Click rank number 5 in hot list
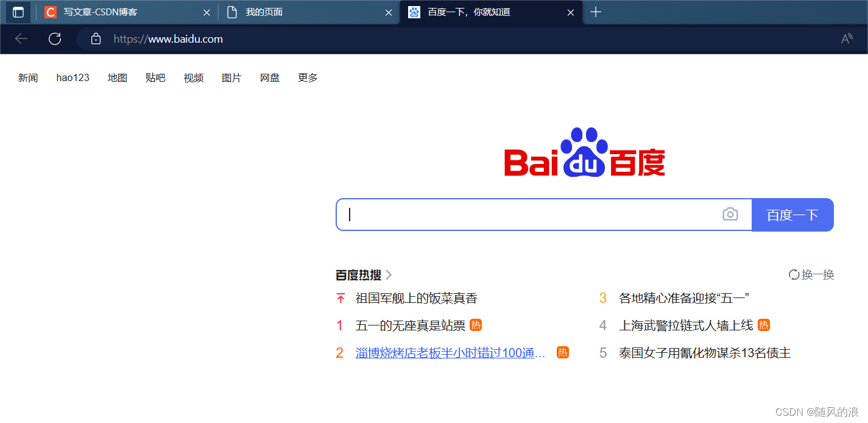This screenshot has width=868, height=423. coord(603,352)
